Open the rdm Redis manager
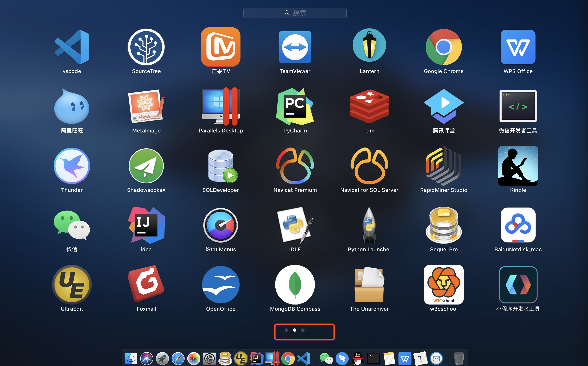 point(369,106)
